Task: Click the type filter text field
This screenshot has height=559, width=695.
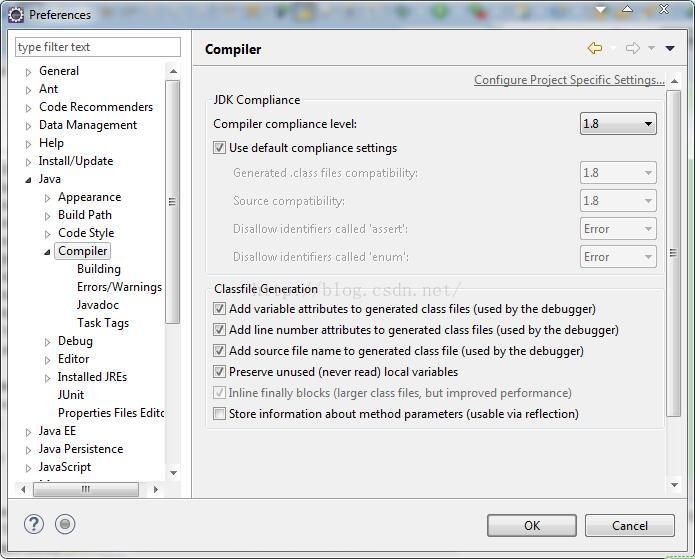Action: point(98,47)
